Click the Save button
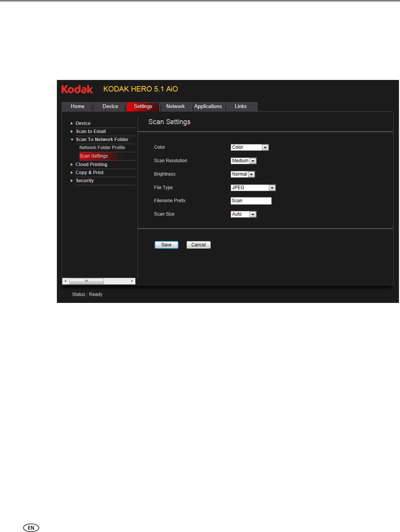 click(167, 245)
